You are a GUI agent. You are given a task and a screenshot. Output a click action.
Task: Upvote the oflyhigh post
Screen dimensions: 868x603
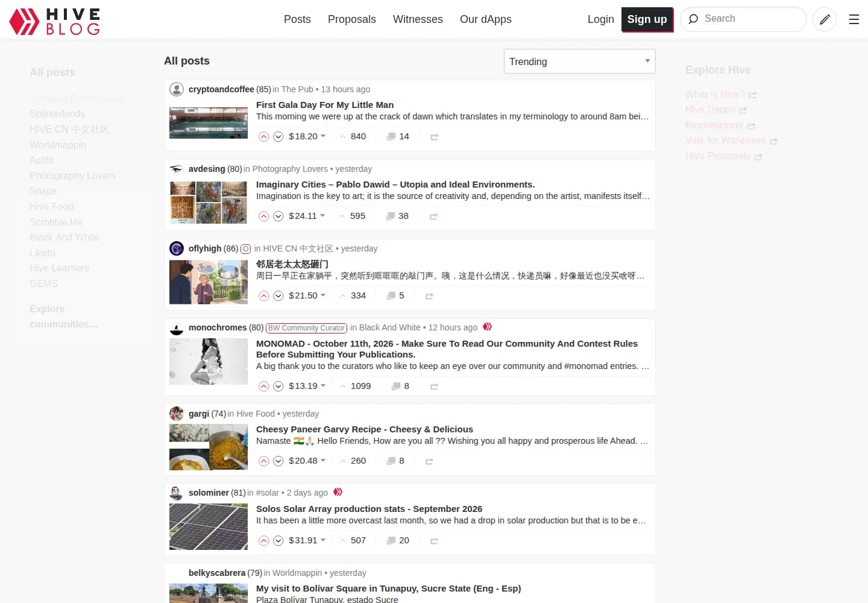point(264,296)
